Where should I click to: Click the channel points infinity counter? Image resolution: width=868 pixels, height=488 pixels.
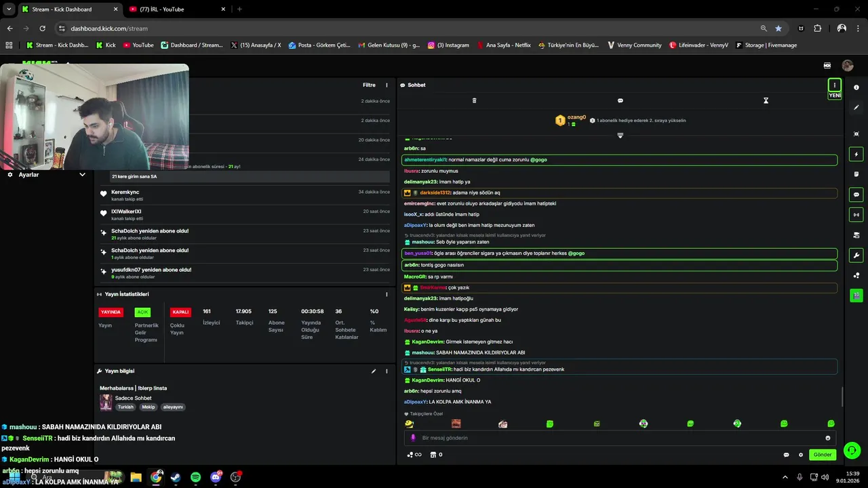pos(414,455)
